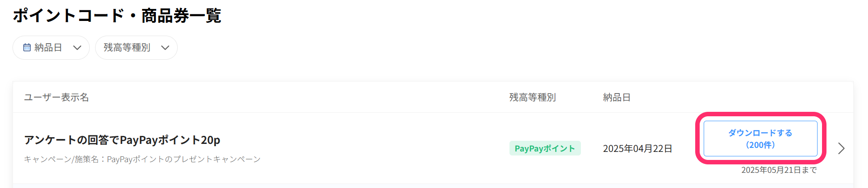Click the 残高等種別 label inside filter pill

[127, 48]
